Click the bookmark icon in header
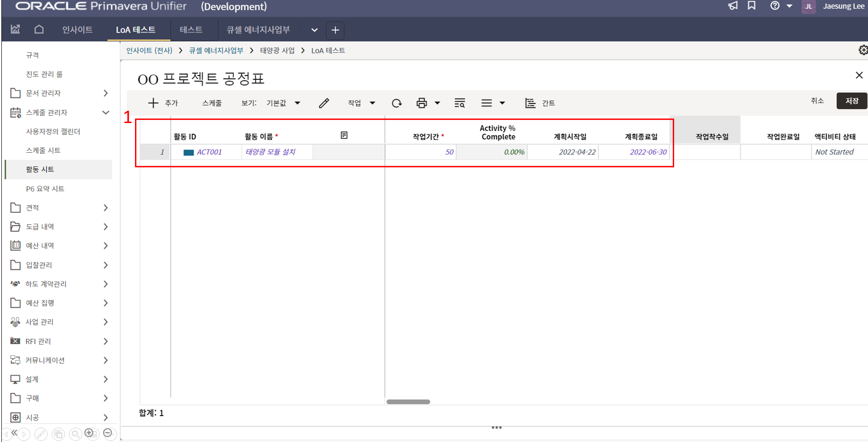The image size is (868, 442). [752, 6]
